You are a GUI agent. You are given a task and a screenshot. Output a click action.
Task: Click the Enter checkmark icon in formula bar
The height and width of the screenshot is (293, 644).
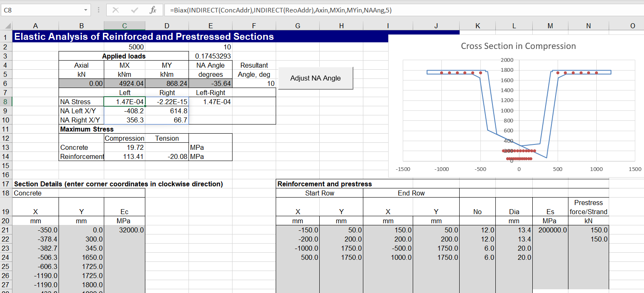click(x=134, y=10)
